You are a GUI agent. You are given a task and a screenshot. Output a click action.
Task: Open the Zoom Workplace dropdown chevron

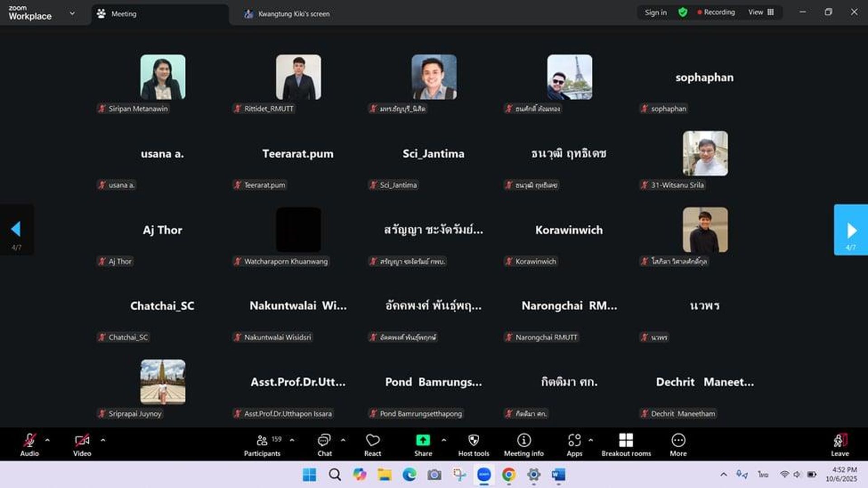pyautogui.click(x=72, y=13)
